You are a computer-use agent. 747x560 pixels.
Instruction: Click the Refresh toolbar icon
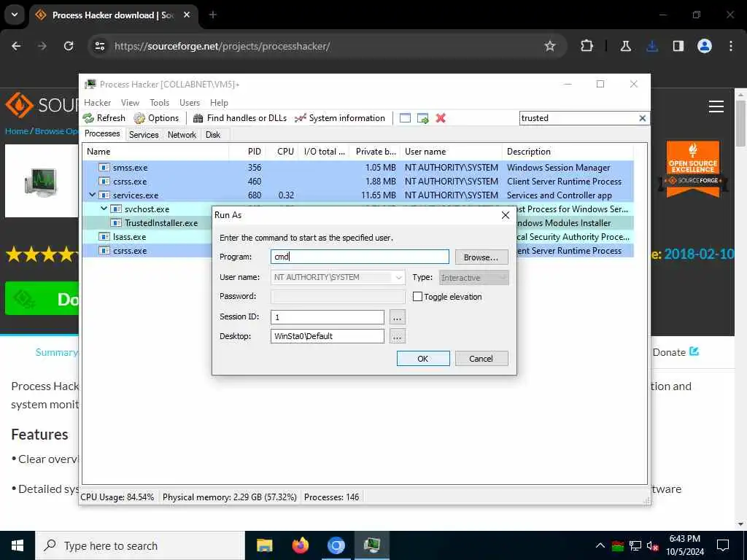tap(88, 118)
